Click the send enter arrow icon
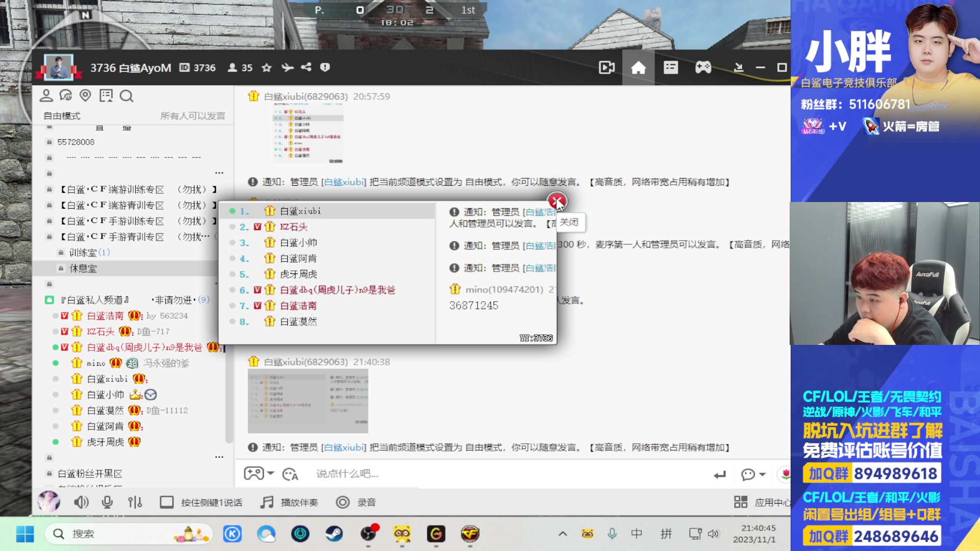 [720, 474]
